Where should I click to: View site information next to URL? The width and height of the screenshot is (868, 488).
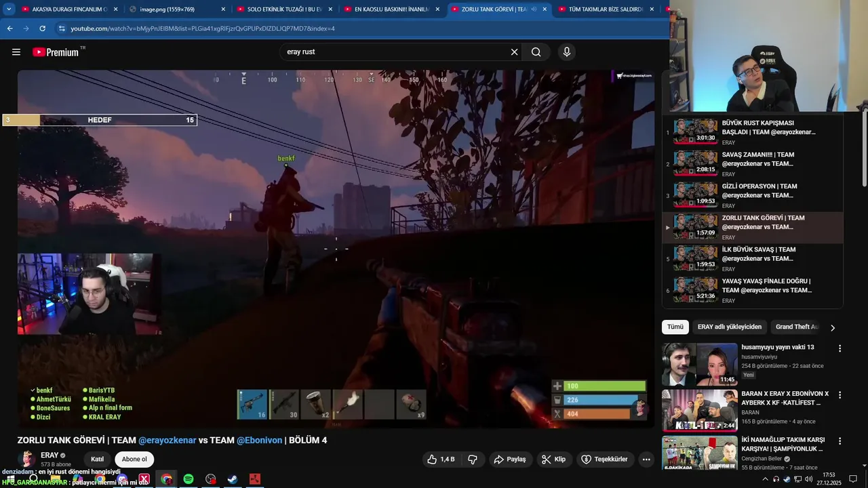tap(62, 28)
